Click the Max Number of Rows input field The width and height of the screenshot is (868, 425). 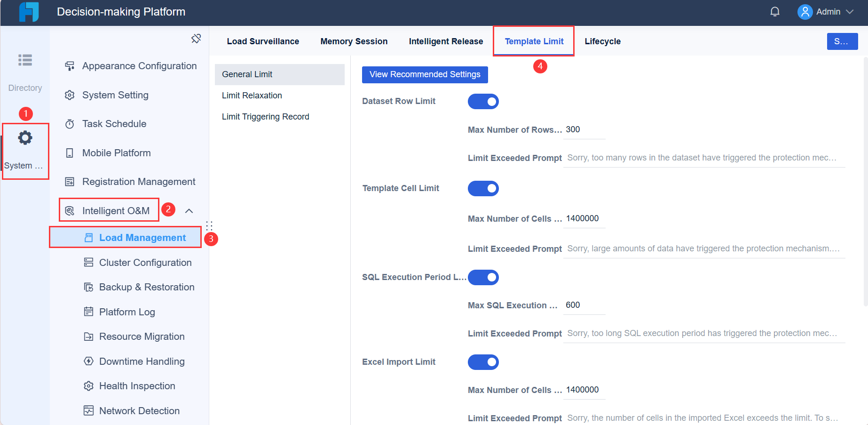[584, 129]
